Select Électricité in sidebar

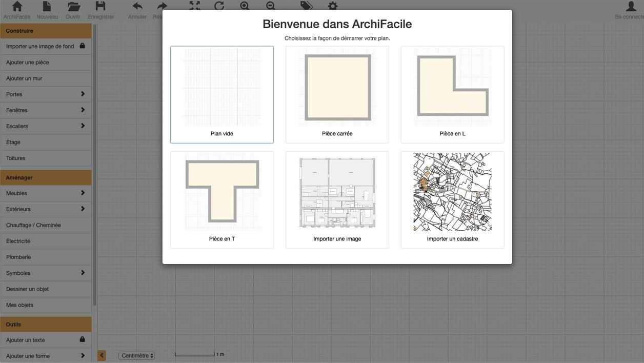coord(46,241)
